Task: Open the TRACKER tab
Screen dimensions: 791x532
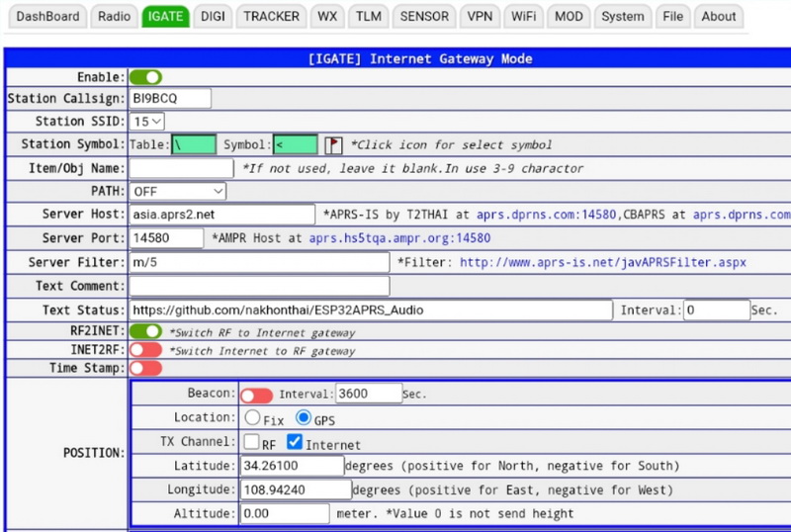Action: [271, 16]
